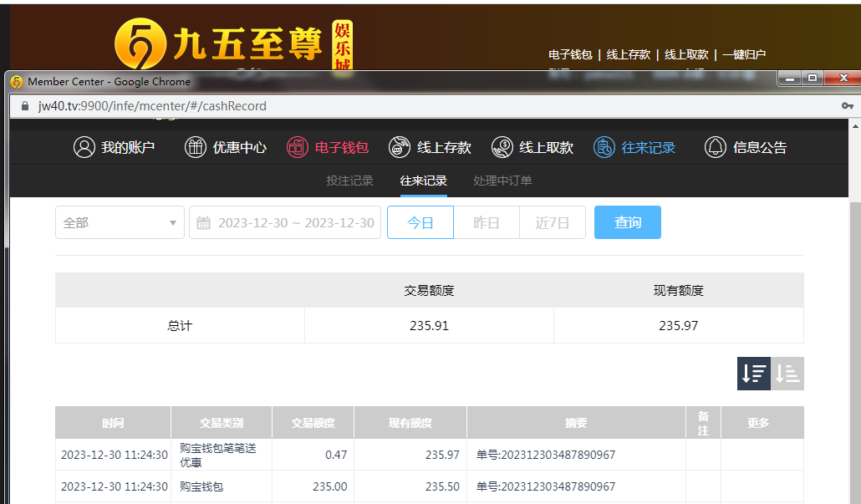The width and height of the screenshot is (861, 504).
Task: Click the calendar icon in date field
Action: [203, 223]
